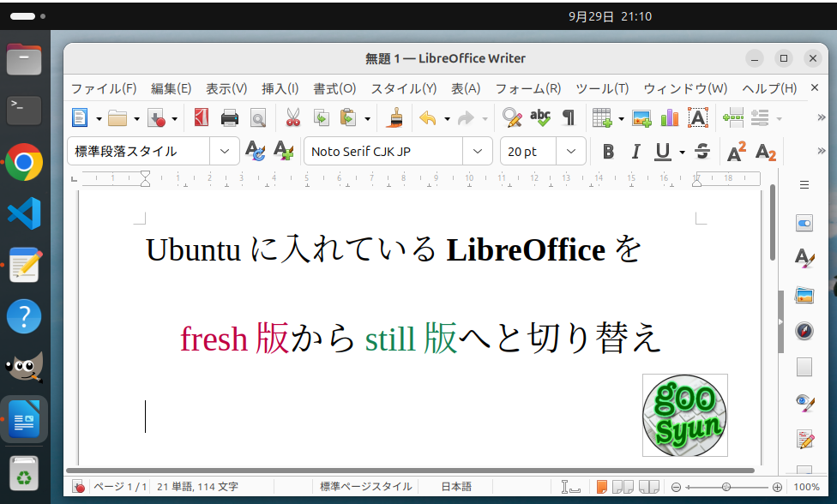Click the zoom slider in status bar
Viewport: 837px width, 504px height.
[726, 487]
